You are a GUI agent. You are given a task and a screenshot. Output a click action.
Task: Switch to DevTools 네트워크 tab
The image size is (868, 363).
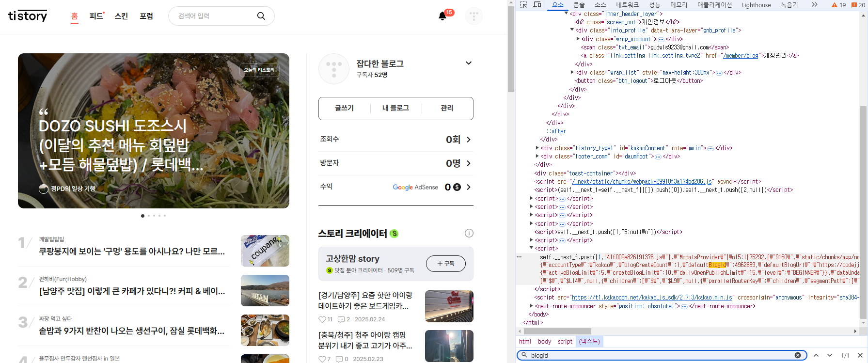tap(628, 5)
